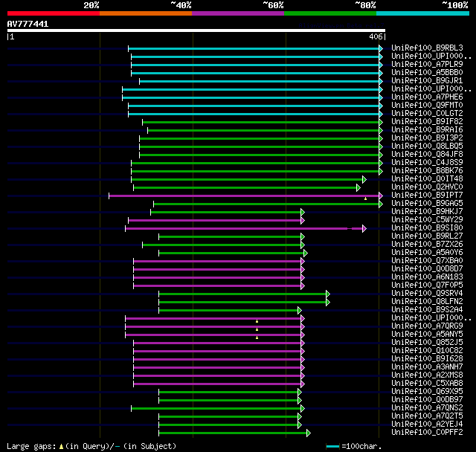The image size is (476, 452).
Task: Click the 406 query end position label
Action: coord(376,36)
